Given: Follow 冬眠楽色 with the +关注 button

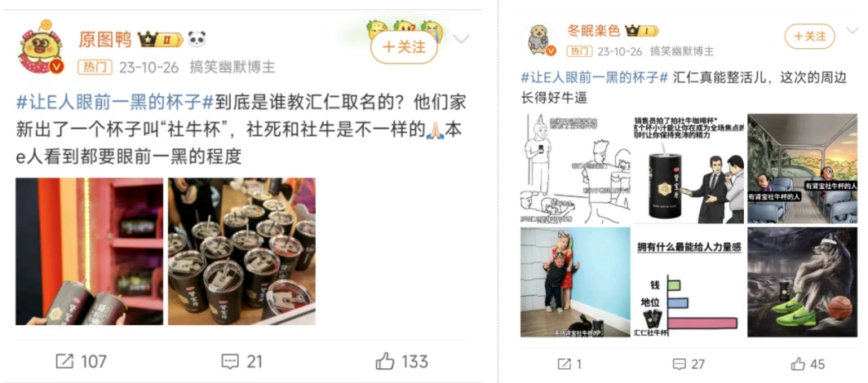Looking at the screenshot, I should (x=809, y=37).
